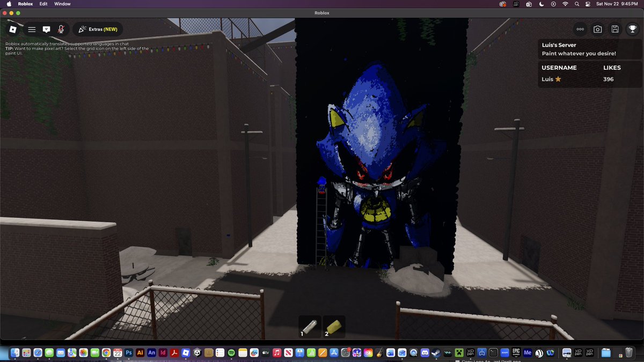Open Unity Hub from the Dock

click(197, 353)
